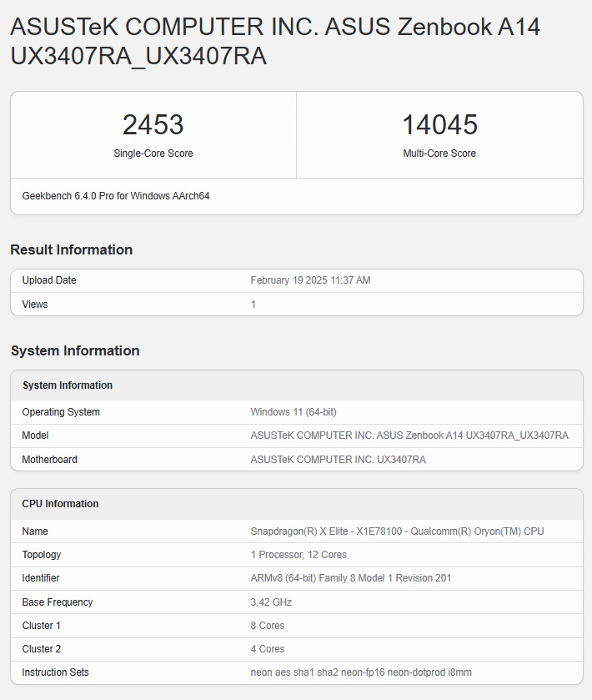Viewport: 592px width, 700px height.
Task: Select the value Windows 11 (64-bit)
Action: tap(293, 412)
